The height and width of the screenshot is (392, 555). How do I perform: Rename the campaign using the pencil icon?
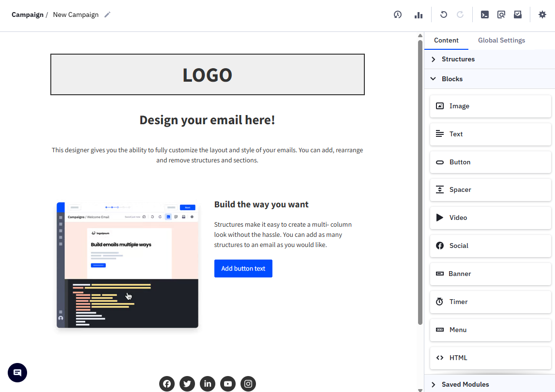(106, 15)
